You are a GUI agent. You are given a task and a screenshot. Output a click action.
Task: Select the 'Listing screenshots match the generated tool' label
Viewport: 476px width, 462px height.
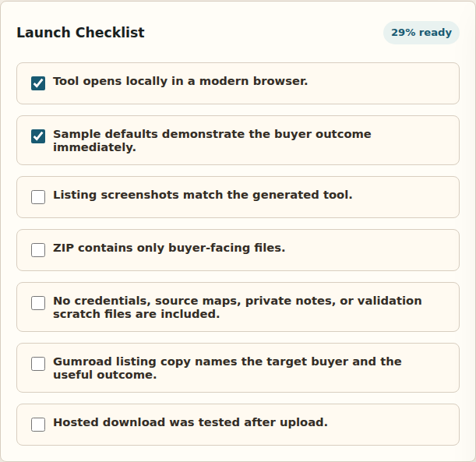point(203,195)
